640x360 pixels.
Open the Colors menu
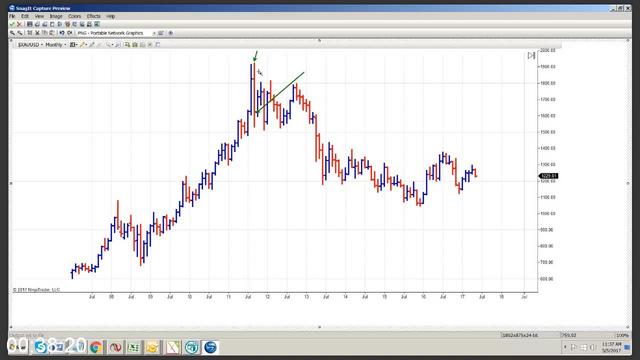[x=74, y=16]
